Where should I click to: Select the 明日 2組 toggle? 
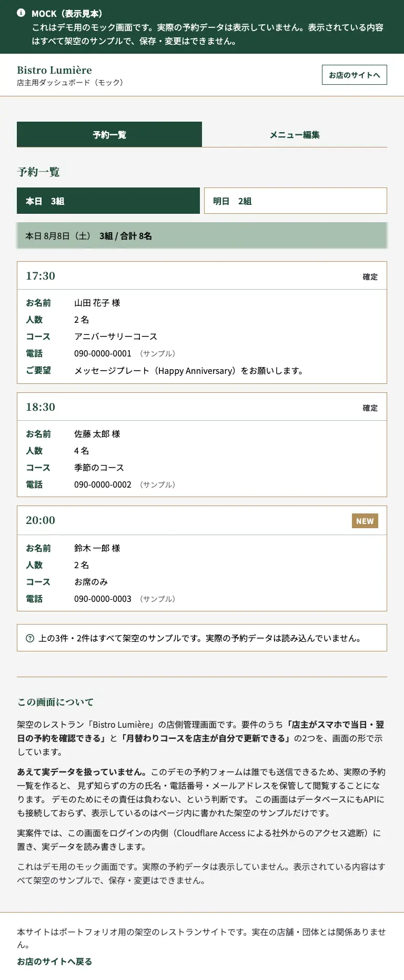pos(296,201)
